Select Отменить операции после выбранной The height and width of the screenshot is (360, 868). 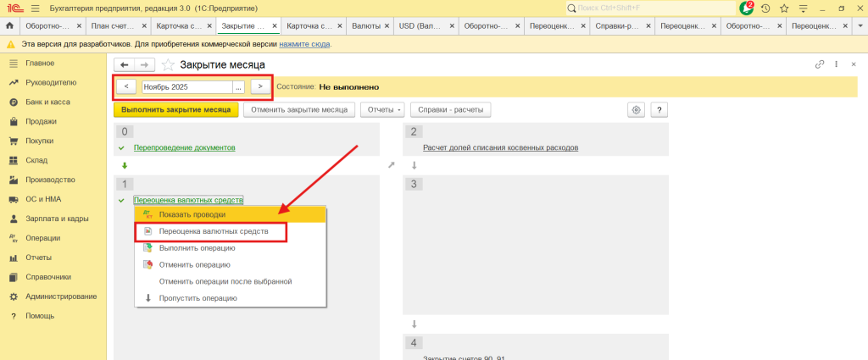click(x=231, y=281)
